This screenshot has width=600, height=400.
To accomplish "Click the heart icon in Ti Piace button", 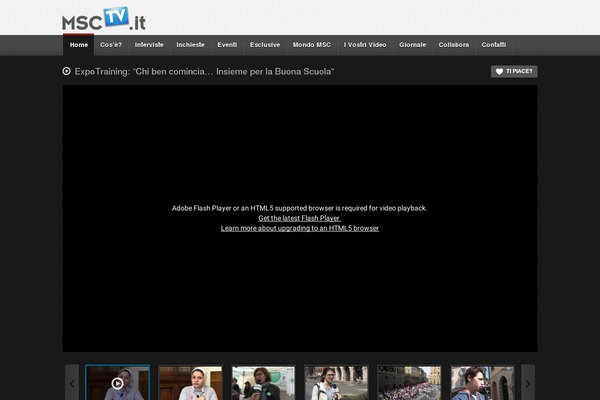I will pos(499,72).
